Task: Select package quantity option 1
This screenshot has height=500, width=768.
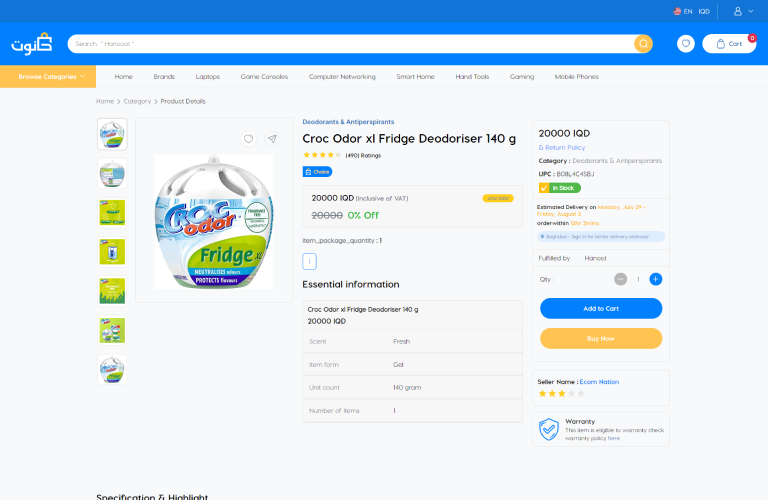Action: [310, 262]
